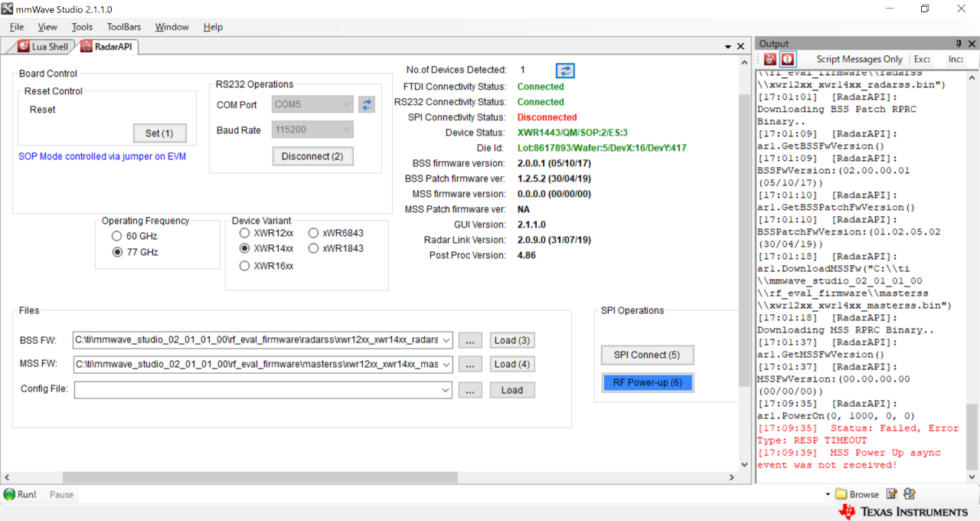Click the rightmost script tool icon near Browse

pyautogui.click(x=910, y=494)
